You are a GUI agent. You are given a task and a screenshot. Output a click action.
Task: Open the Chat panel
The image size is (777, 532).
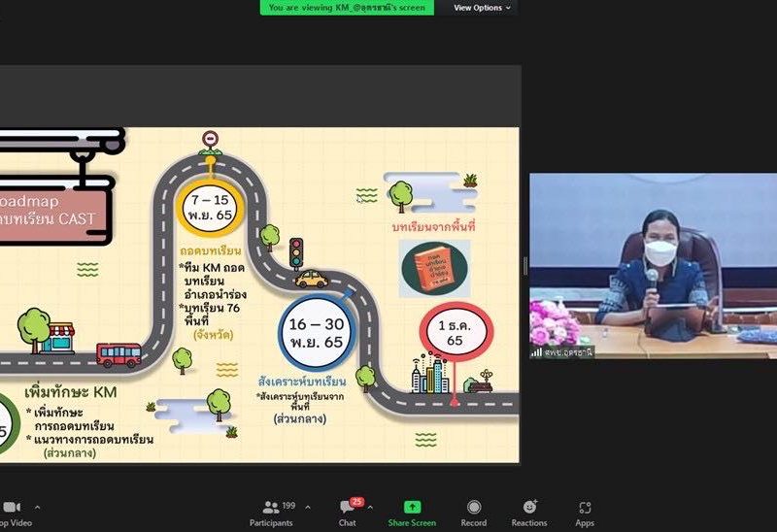[x=347, y=512]
